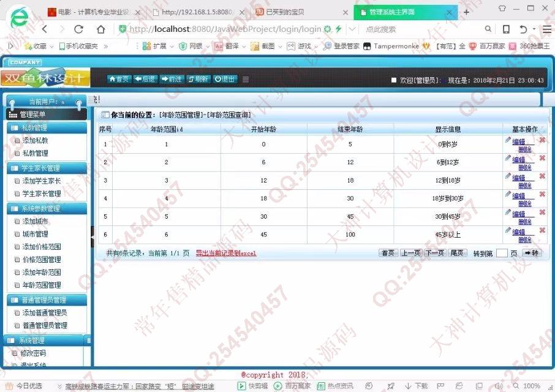555x392 pixels.
Task: Open 私教管理 sidebar item
Action: [x=35, y=153]
